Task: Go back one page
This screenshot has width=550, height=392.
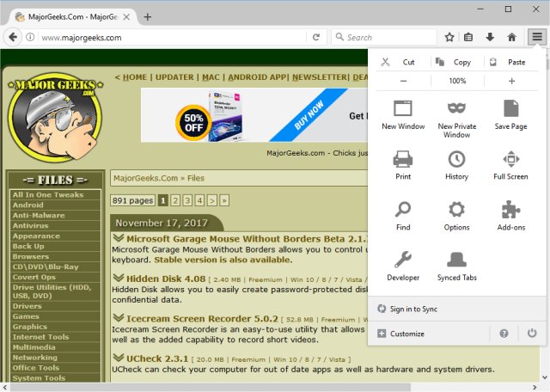Action: (x=13, y=37)
